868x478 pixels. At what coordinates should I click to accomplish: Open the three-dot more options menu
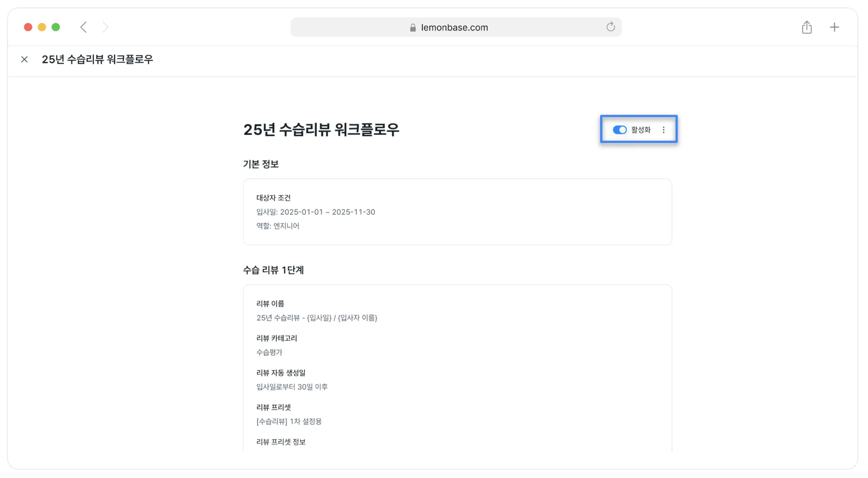(664, 130)
